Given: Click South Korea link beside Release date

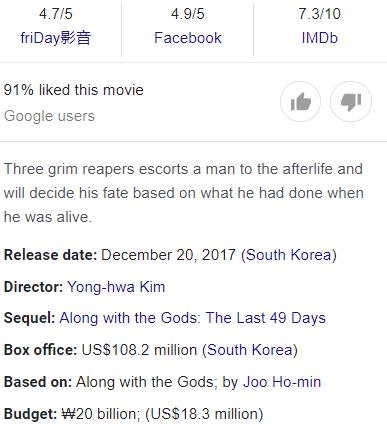Looking at the screenshot, I should [289, 255].
